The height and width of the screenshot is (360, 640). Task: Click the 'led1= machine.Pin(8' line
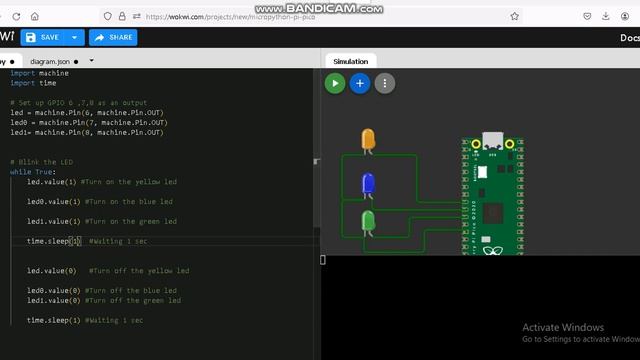[87, 132]
